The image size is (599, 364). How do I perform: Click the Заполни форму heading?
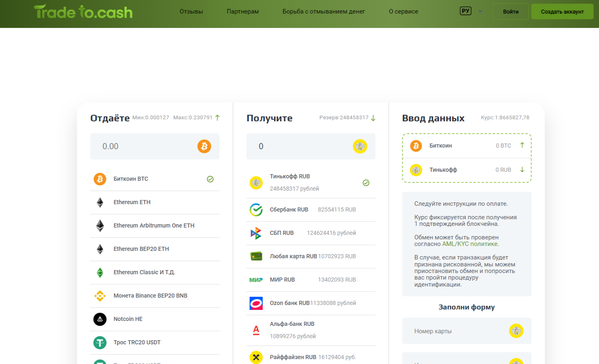pos(467,307)
